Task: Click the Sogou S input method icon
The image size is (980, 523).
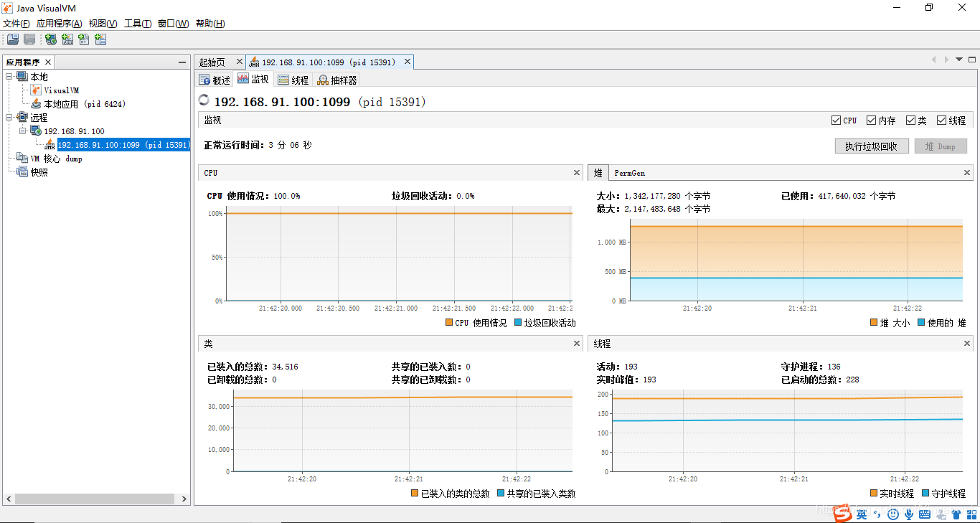Action: (842, 514)
